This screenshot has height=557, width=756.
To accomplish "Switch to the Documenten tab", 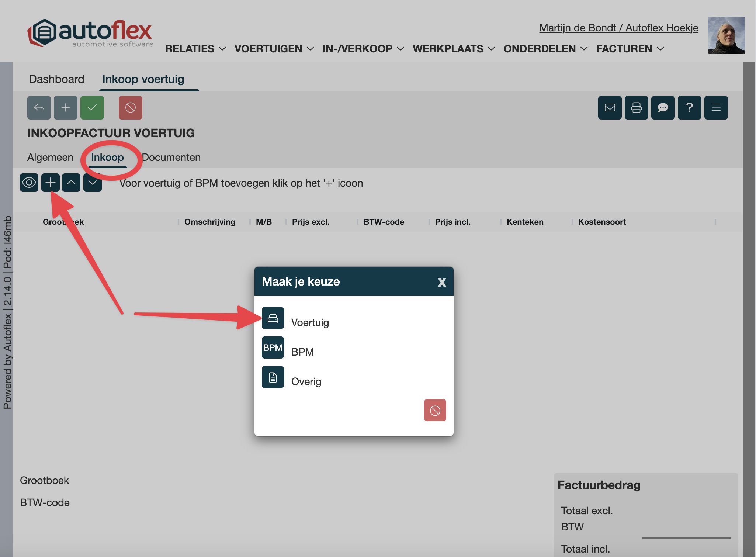I will click(x=171, y=158).
